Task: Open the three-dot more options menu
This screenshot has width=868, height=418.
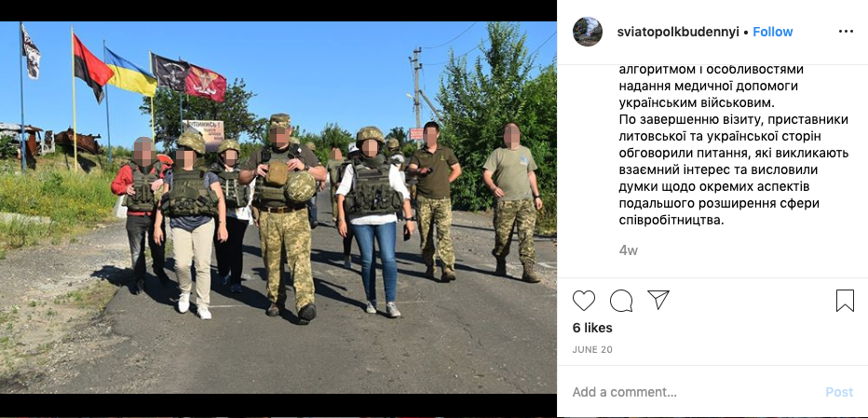Action: pyautogui.click(x=846, y=32)
